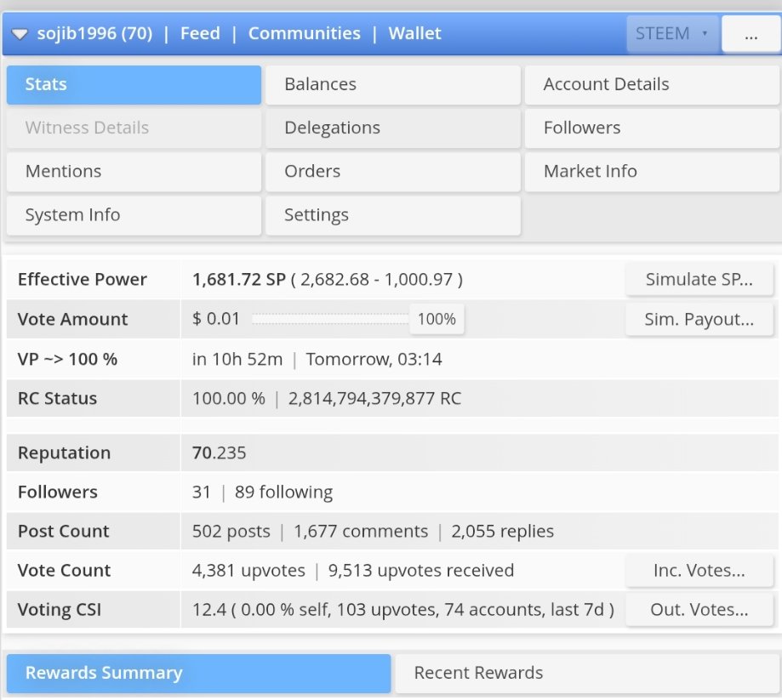Open the STEEM chain dropdown

click(x=672, y=33)
